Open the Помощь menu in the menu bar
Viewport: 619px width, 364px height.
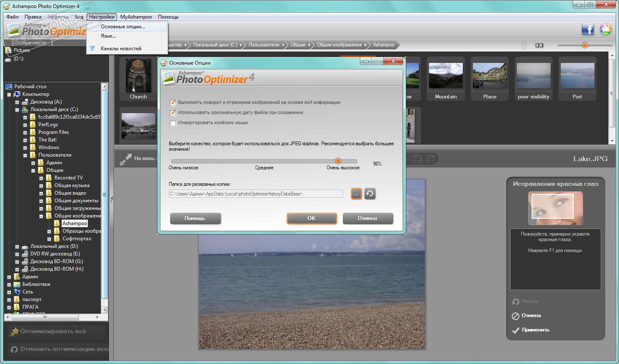[168, 17]
